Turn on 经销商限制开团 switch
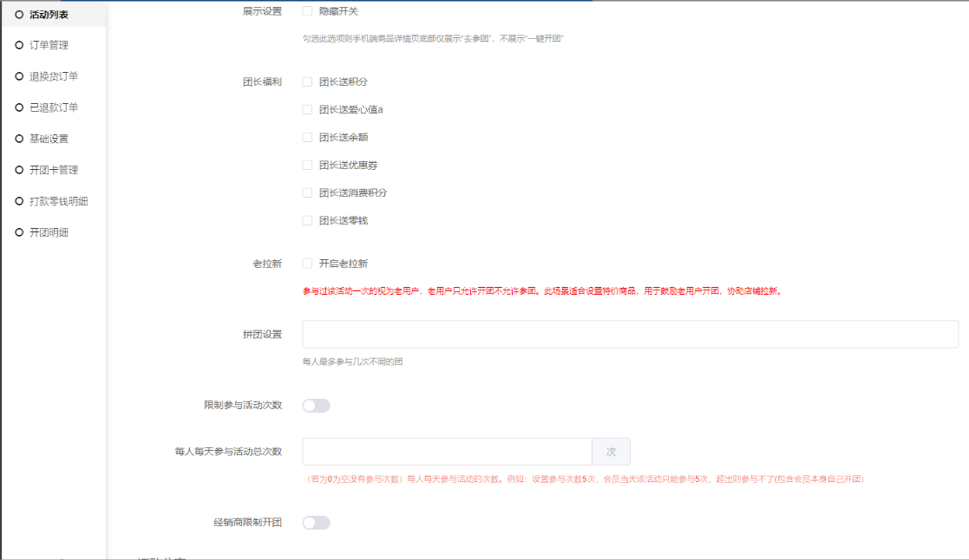Viewport: 969px width, 560px height. tap(316, 523)
